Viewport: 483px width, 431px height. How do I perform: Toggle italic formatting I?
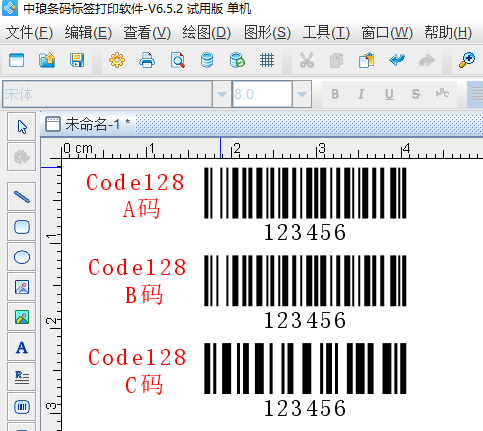361,94
